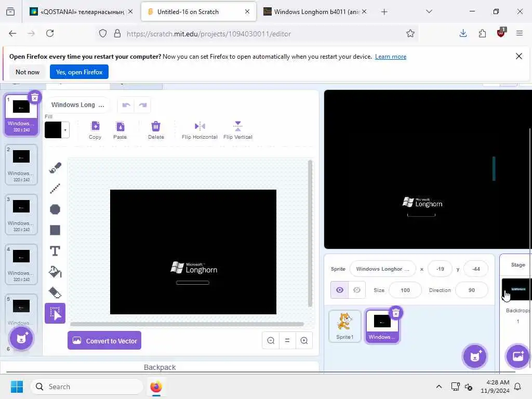Image resolution: width=532 pixels, height=399 pixels.
Task: Edit the sprite Direction field
Action: click(472, 290)
